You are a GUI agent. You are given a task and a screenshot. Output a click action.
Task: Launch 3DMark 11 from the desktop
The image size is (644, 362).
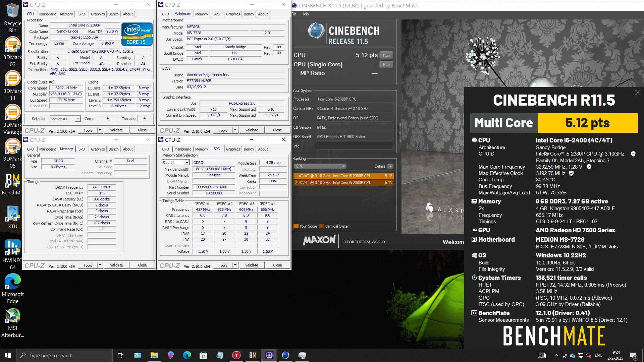[12, 86]
